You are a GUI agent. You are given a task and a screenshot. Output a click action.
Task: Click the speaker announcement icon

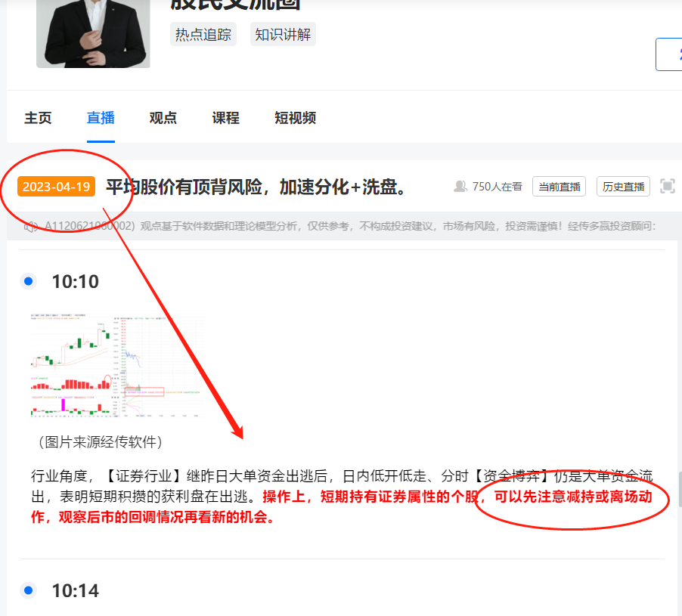click(x=31, y=227)
